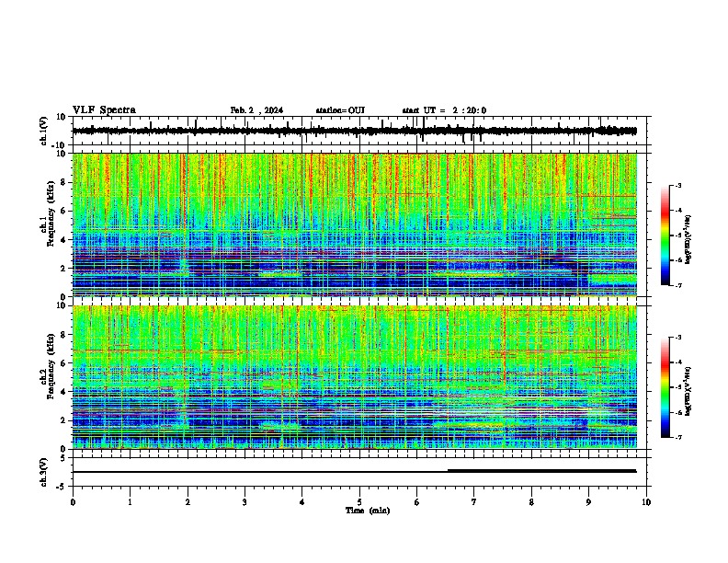Image resolution: width=728 pixels, height=563 pixels.
Task: Click the 7 tick on the time axis
Action: point(473,502)
